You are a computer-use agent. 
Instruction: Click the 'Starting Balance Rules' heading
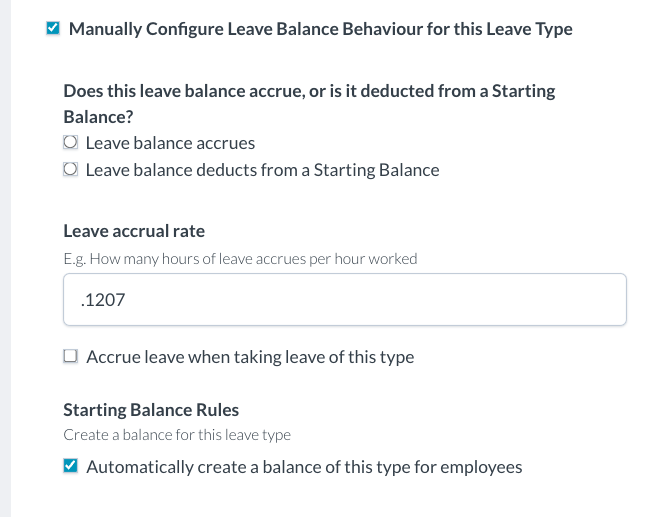(151, 410)
